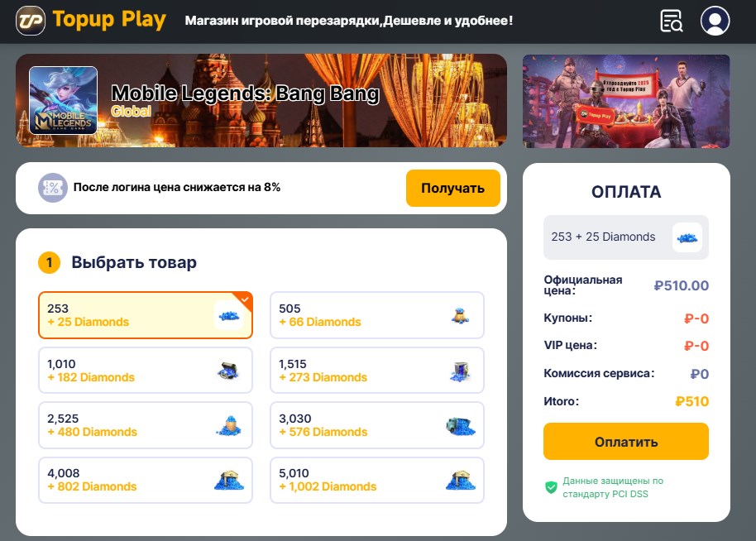Click the Оплатить pay button
Screen dimensions: 756x541
(626, 442)
